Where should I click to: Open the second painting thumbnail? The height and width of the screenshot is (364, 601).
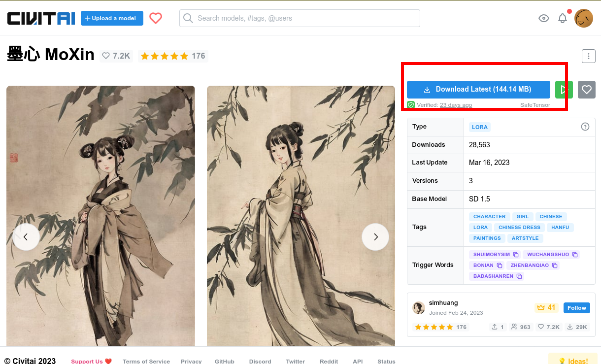301,216
